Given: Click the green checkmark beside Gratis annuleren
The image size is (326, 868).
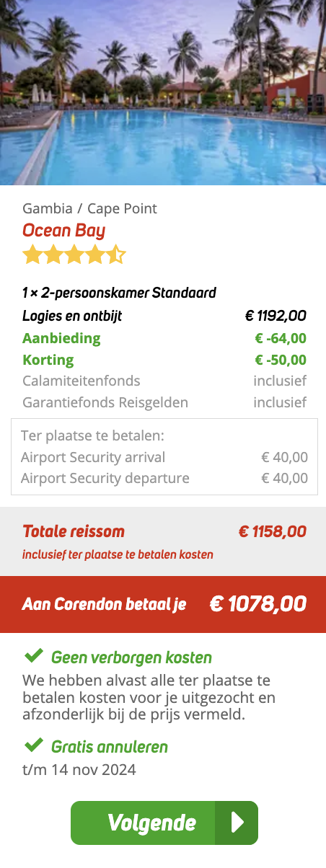Looking at the screenshot, I should (33, 745).
